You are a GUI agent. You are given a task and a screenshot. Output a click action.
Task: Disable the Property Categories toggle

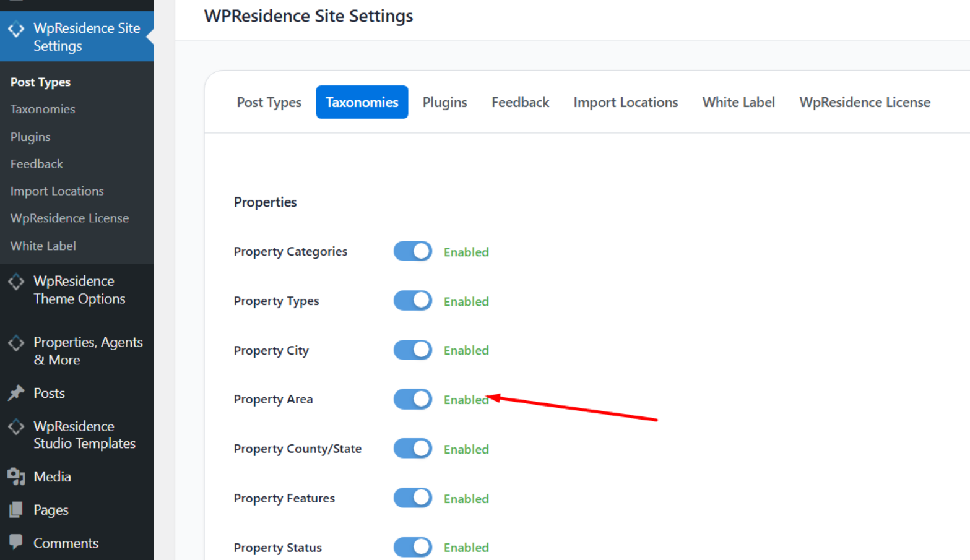(413, 251)
